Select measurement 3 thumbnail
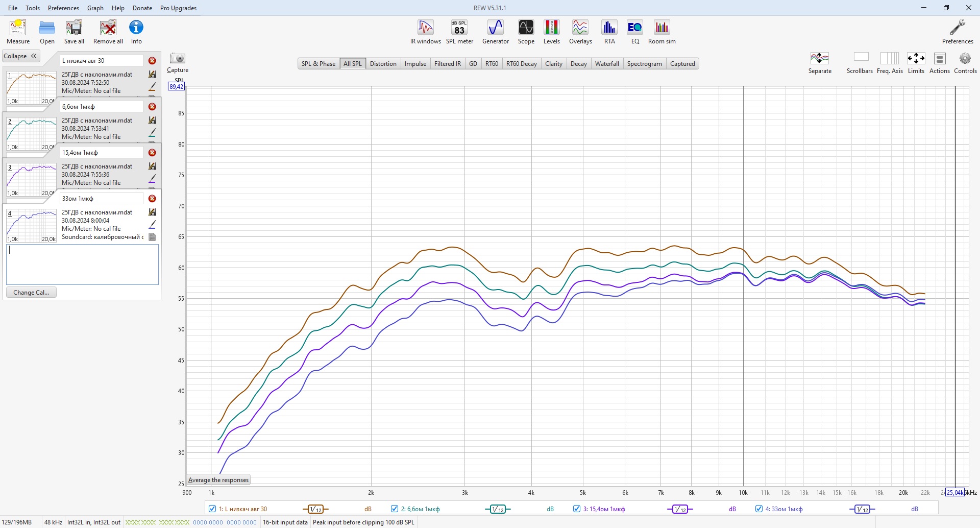The image size is (980, 528). pos(31,180)
